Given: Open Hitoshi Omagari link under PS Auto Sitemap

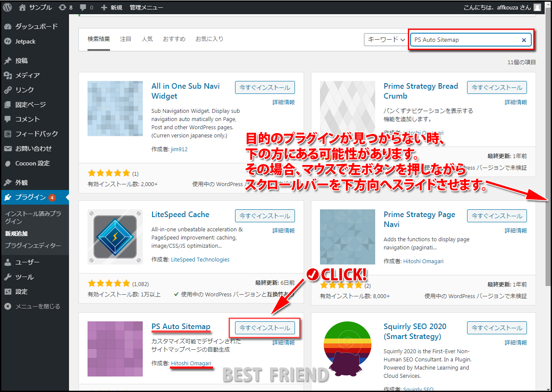Looking at the screenshot, I should 191,364.
